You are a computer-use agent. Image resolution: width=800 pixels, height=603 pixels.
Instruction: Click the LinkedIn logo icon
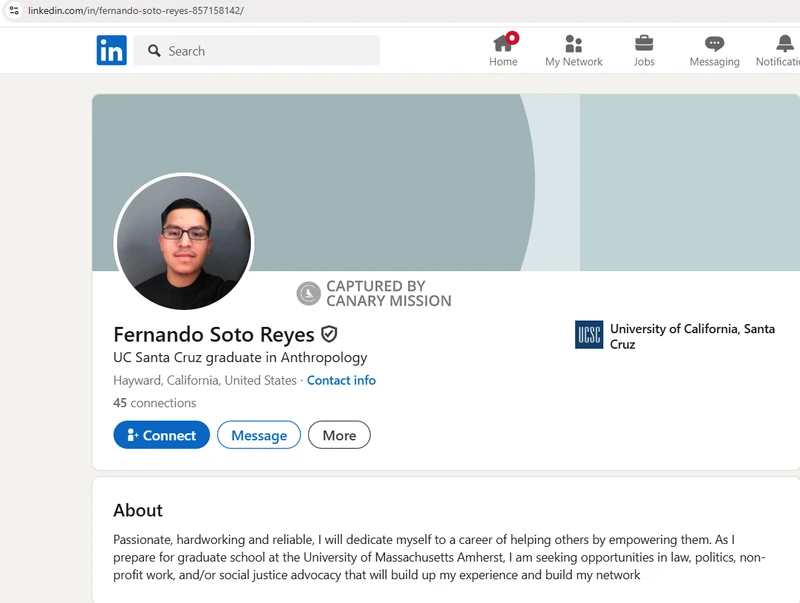[111, 50]
